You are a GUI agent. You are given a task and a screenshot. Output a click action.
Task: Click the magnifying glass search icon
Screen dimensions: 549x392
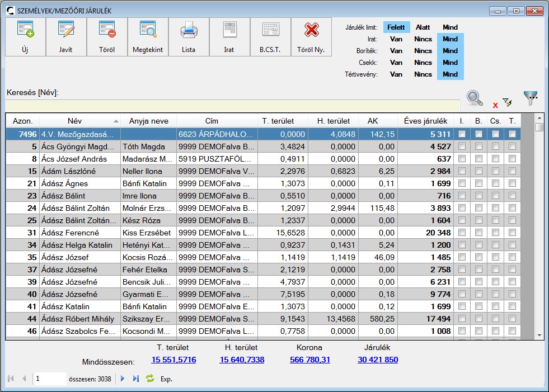coord(475,98)
